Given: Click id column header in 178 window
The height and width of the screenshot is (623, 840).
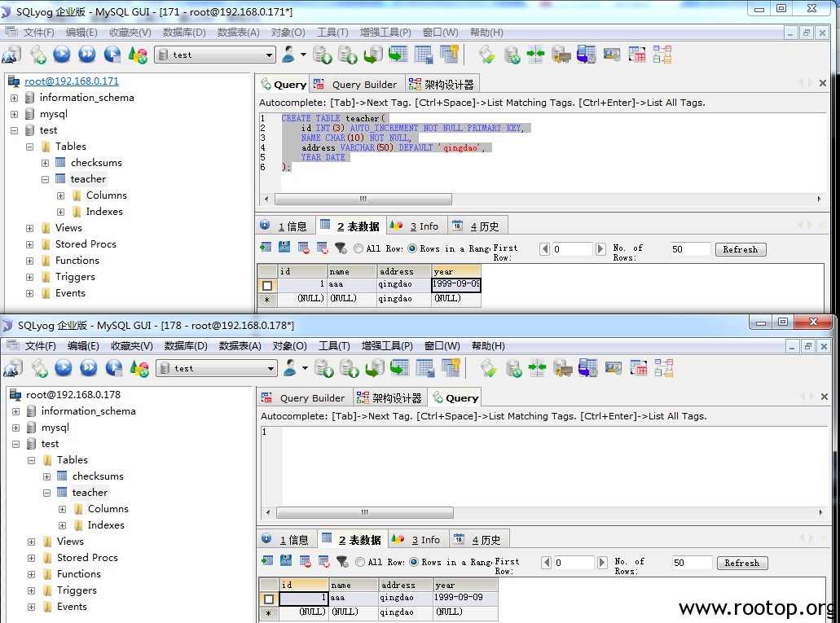Looking at the screenshot, I should (304, 585).
